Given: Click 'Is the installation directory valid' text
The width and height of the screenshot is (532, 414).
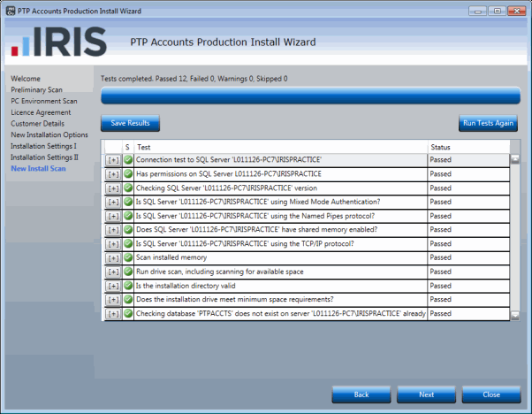Looking at the screenshot, I should click(x=186, y=286).
